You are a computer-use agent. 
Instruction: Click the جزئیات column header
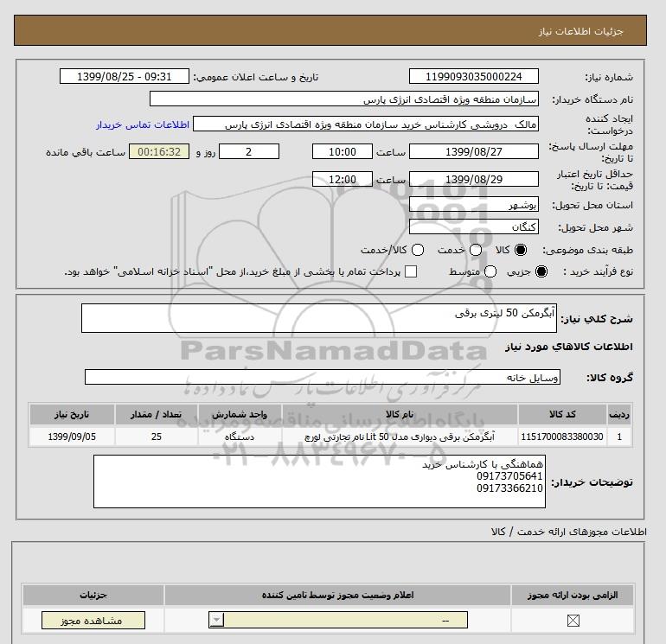coord(93,596)
